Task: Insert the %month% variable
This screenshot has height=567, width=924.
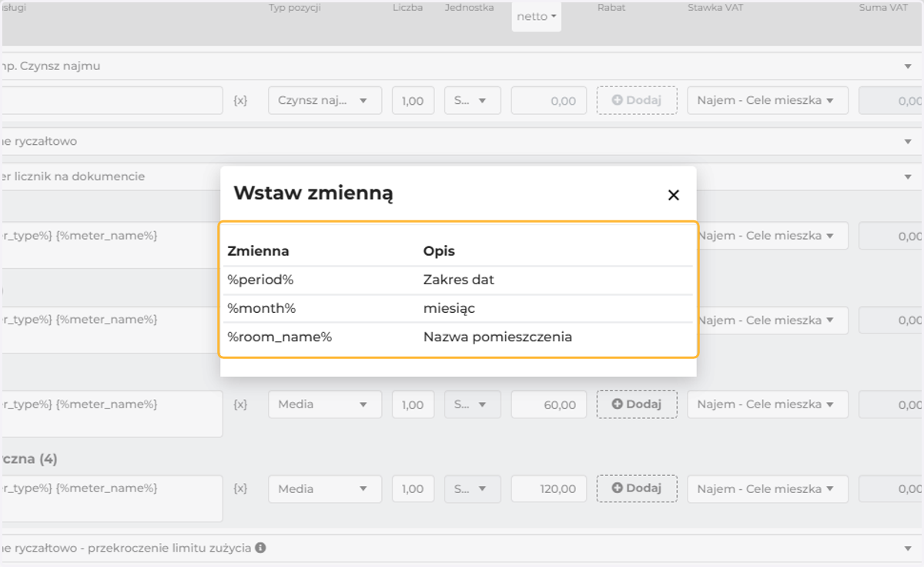Action: [262, 308]
